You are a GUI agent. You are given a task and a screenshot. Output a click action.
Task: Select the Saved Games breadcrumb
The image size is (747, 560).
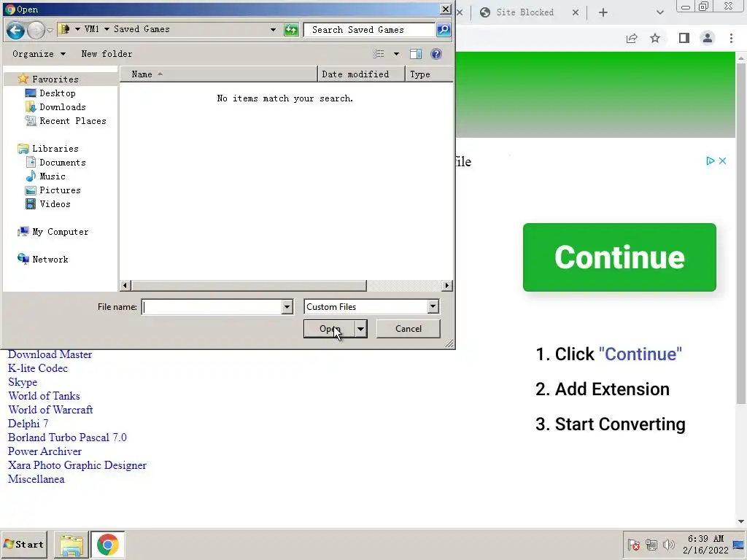coord(142,29)
